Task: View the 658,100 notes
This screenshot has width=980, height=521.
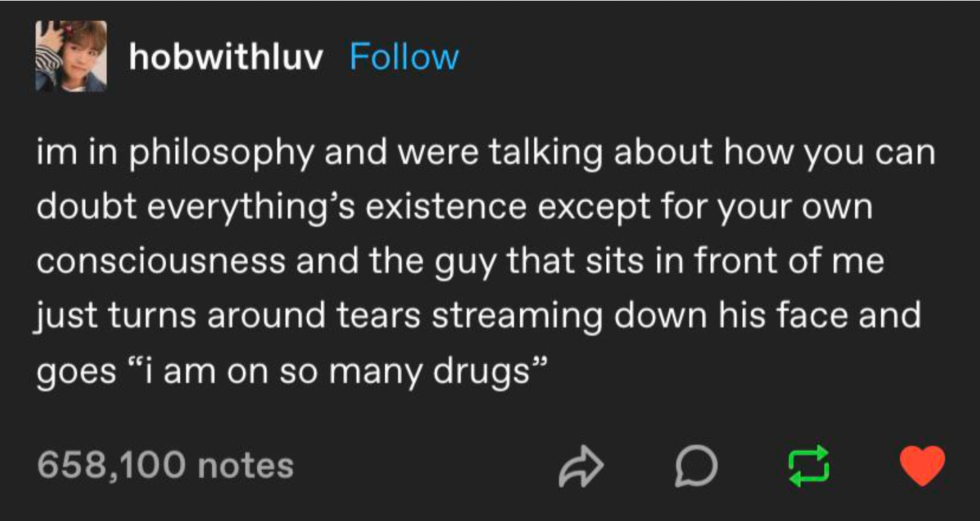Action: [165, 466]
